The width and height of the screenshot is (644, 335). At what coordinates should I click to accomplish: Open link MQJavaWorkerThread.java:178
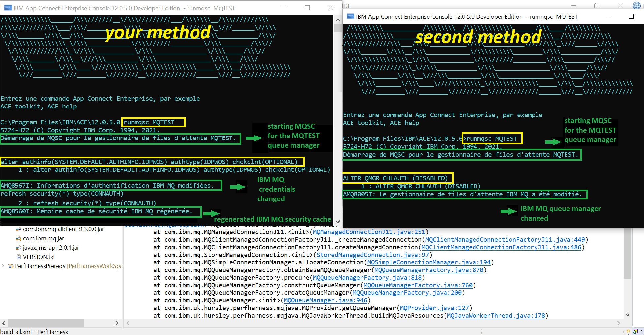pyautogui.click(x=496, y=316)
